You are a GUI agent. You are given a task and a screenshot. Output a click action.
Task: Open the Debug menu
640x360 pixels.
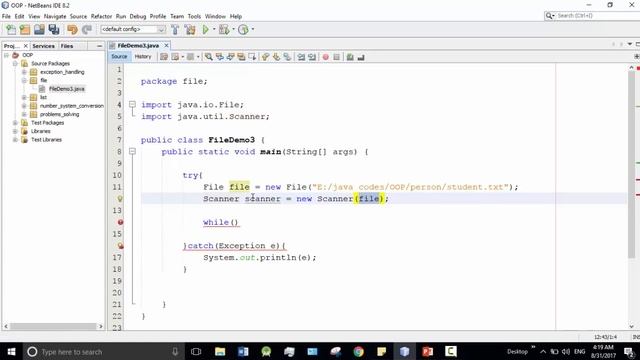pos(138,16)
